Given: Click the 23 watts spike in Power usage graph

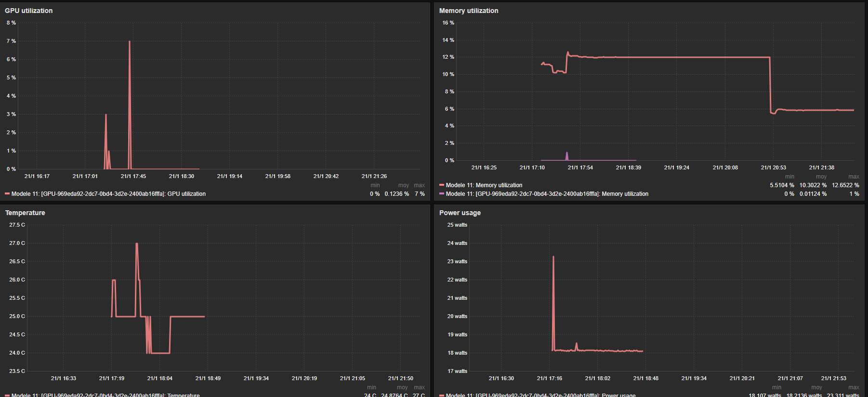Looking at the screenshot, I should (x=553, y=256).
